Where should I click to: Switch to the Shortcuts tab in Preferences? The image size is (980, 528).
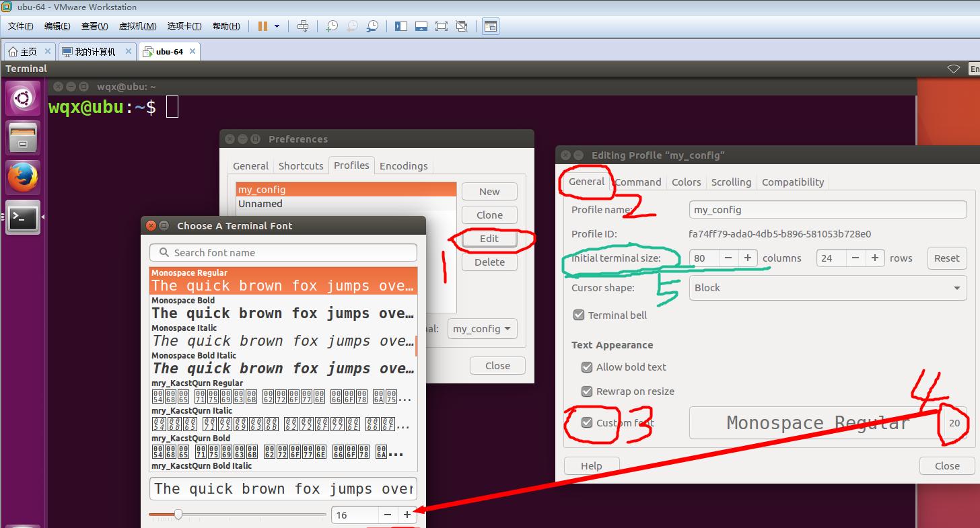click(x=301, y=166)
